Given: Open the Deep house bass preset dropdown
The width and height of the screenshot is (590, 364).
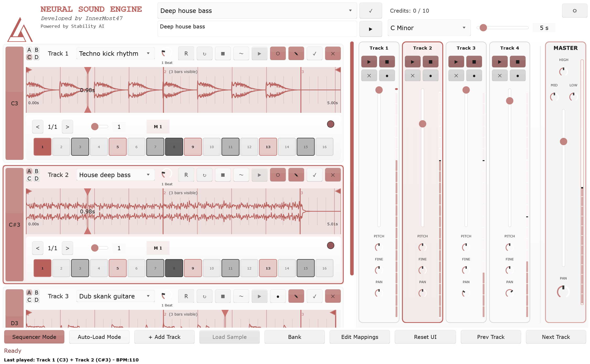Looking at the screenshot, I should [257, 11].
